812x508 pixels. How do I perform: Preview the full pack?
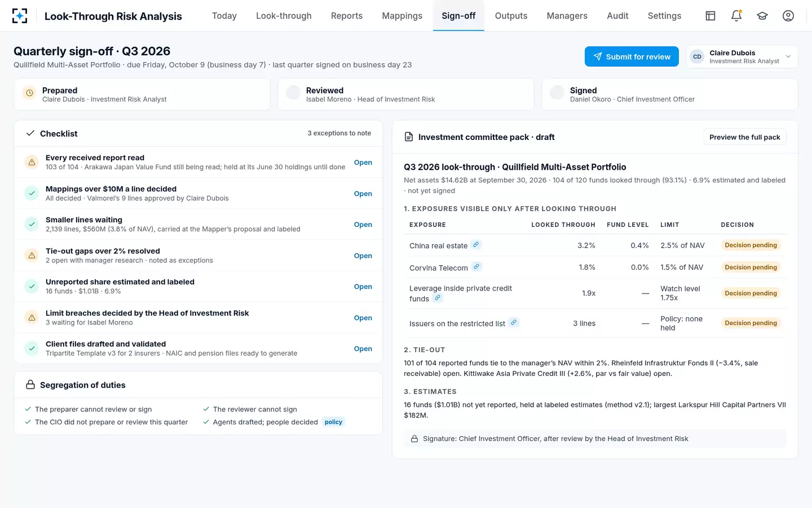(x=744, y=137)
